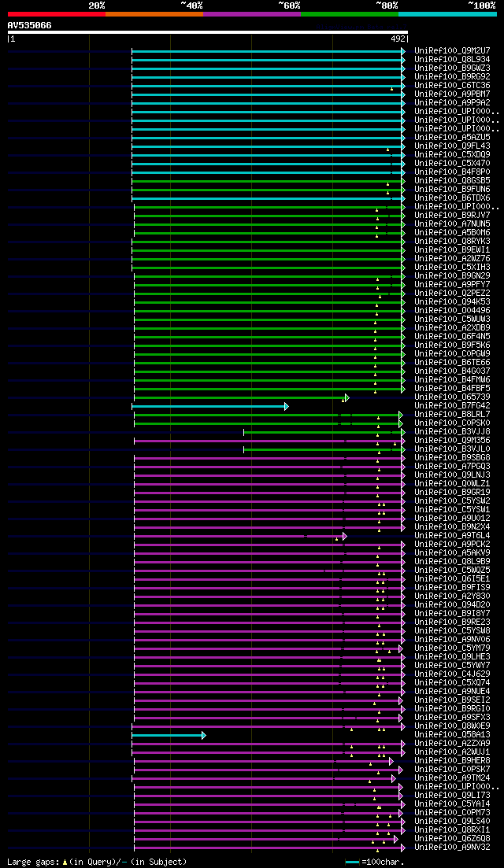The width and height of the screenshot is (504, 868).
Task: Select the UniRef100_Q9LS40 label
Action: (x=452, y=821)
